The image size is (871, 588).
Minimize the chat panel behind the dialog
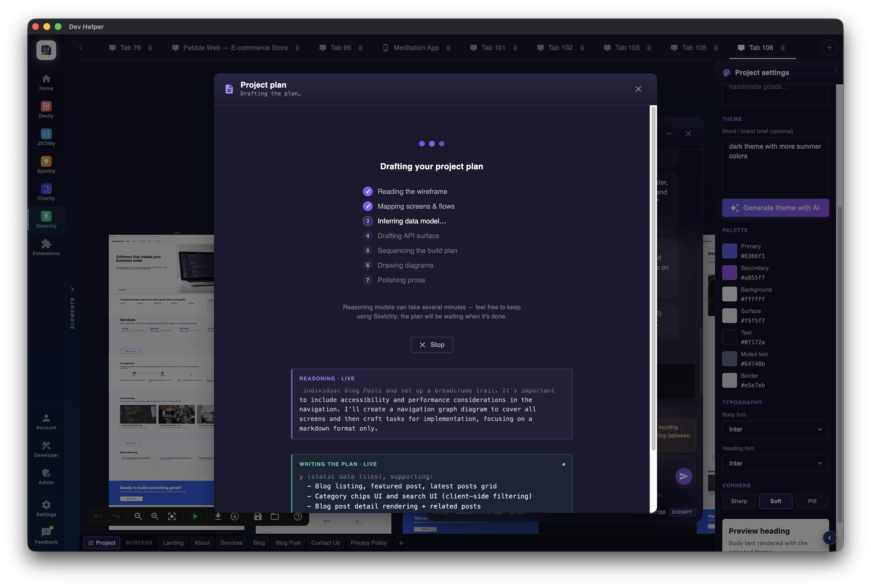[x=668, y=134]
